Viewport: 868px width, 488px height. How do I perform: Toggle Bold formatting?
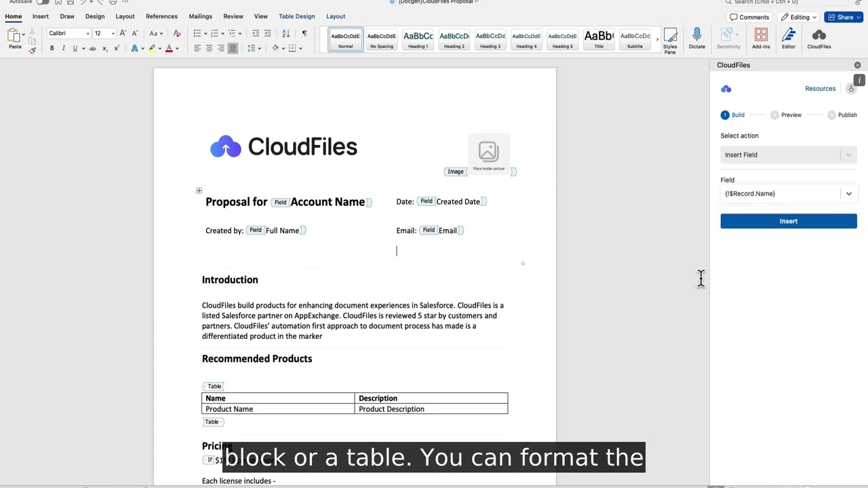[52, 48]
